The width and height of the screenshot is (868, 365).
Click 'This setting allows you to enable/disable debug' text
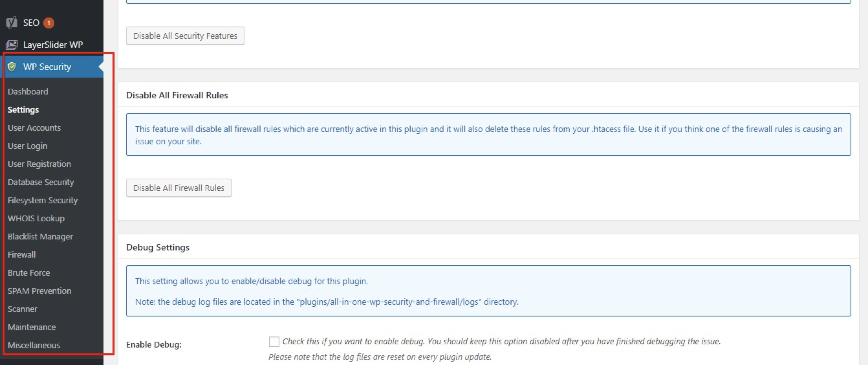pos(251,281)
